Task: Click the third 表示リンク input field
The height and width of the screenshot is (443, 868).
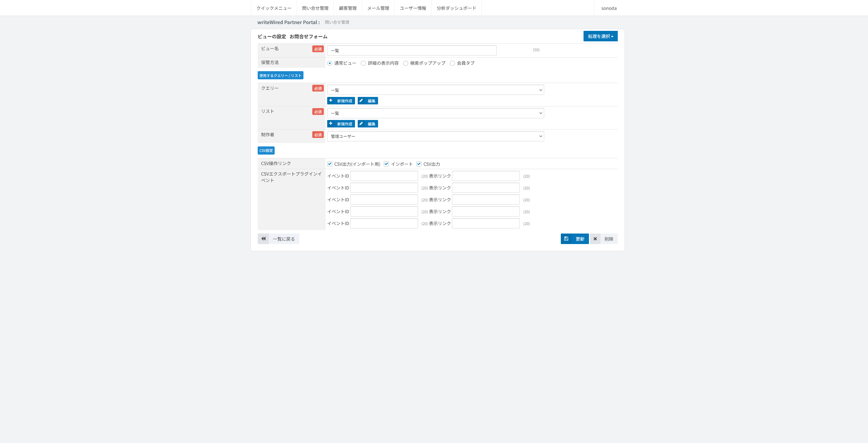Action: (486, 200)
